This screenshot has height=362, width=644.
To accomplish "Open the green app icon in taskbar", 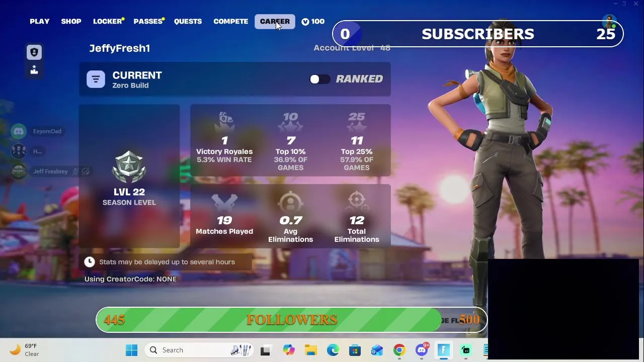I will [x=466, y=350].
